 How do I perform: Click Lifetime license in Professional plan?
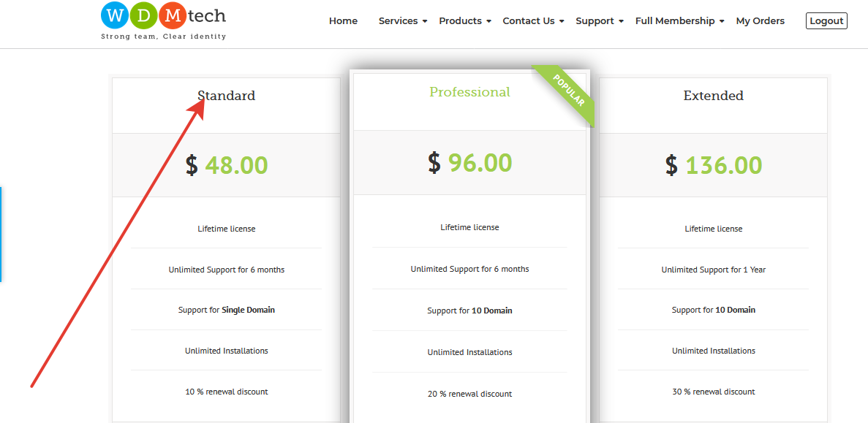[x=470, y=227]
